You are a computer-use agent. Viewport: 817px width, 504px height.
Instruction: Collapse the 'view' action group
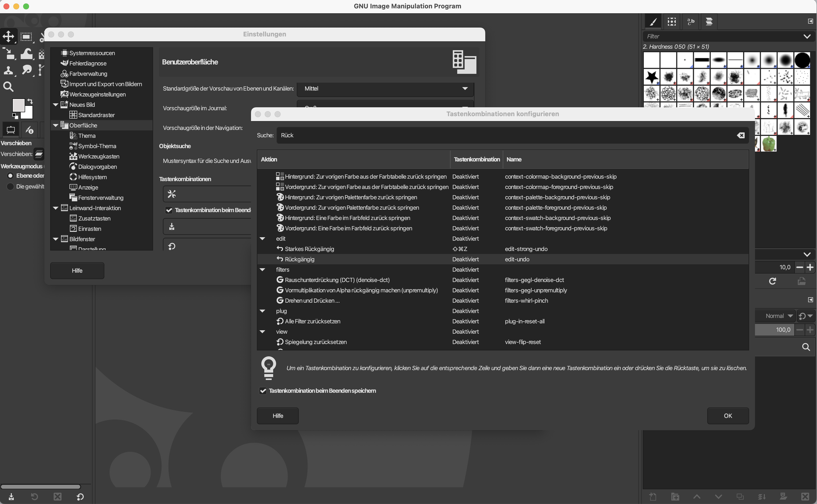[262, 332]
